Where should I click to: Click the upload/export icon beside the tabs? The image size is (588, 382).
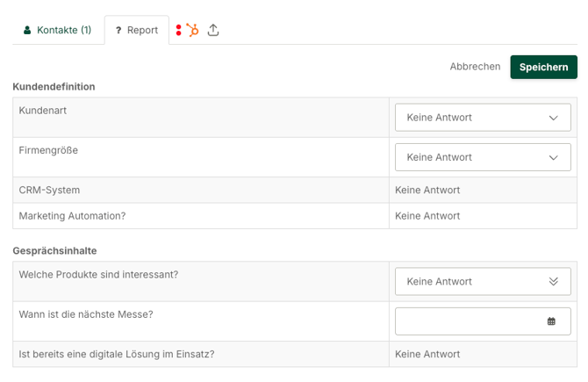coord(213,30)
